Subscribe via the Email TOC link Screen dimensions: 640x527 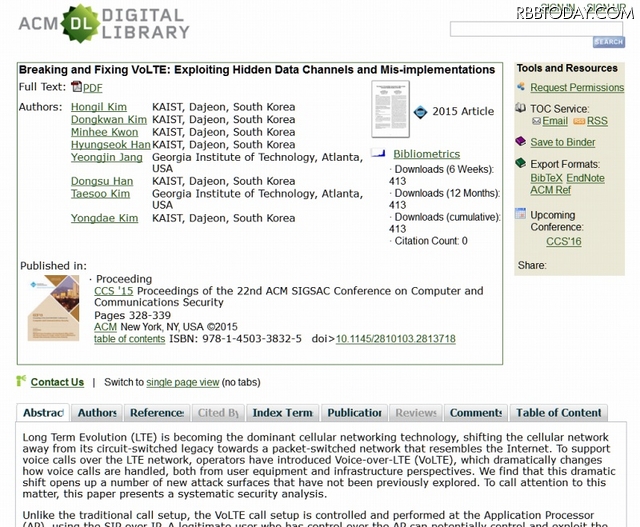tap(555, 121)
